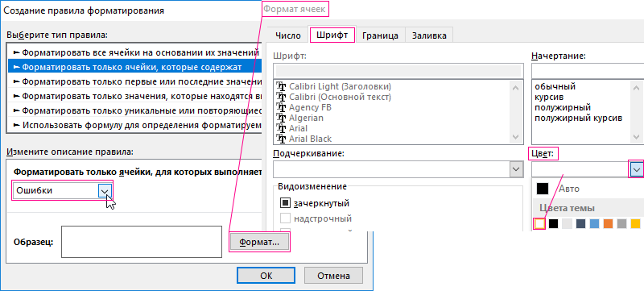Pick the white theme color swatch
Viewport: 644px width, 291px height.
(x=539, y=223)
